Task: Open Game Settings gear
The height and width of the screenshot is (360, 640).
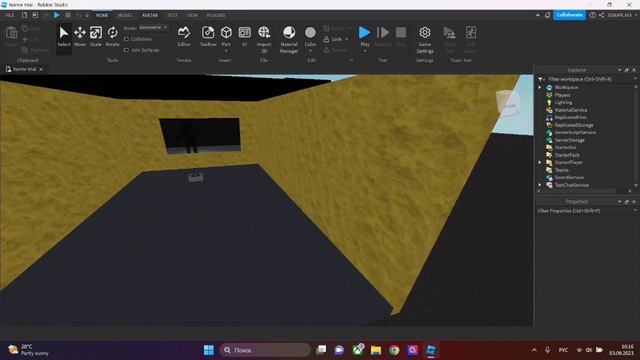Action: coord(425,39)
